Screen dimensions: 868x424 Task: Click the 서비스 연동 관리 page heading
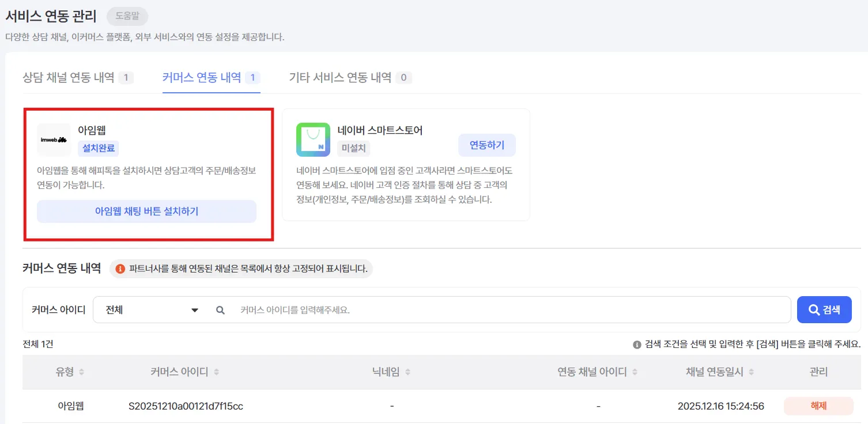pos(51,16)
